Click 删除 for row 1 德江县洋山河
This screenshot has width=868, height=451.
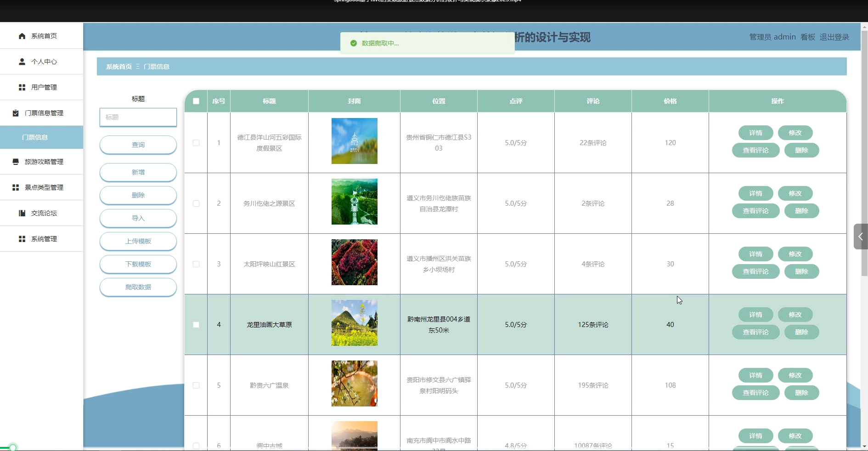802,150
